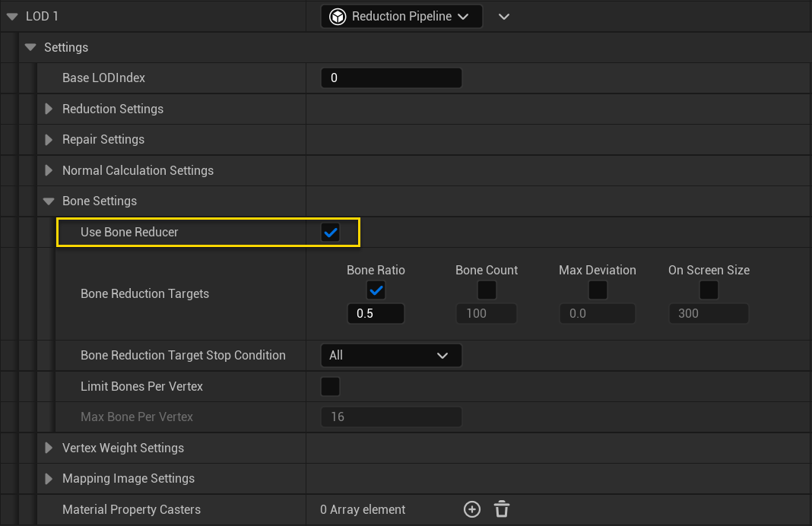Collapse the Settings section
This screenshot has height=526, width=812.
pos(30,47)
